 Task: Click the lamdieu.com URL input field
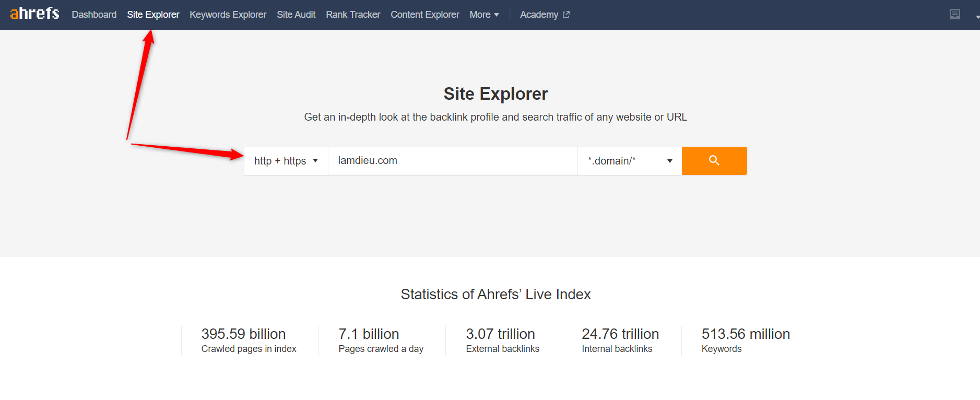453,161
